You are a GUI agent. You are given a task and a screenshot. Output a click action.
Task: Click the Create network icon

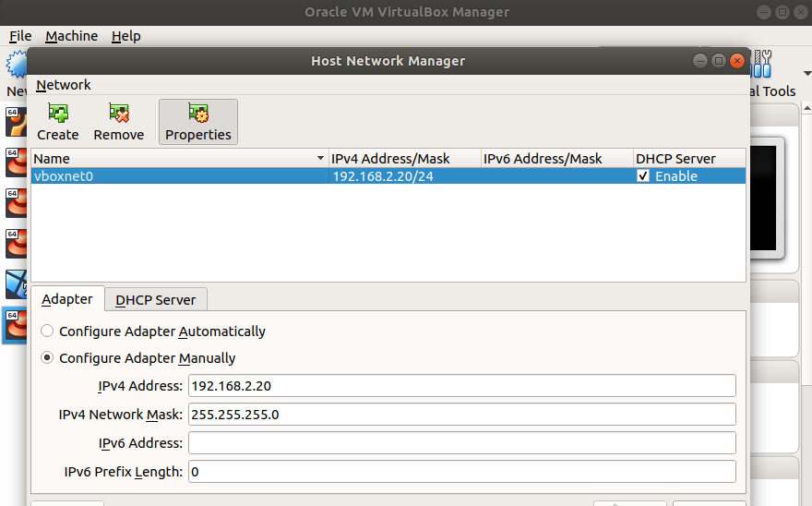point(58,114)
